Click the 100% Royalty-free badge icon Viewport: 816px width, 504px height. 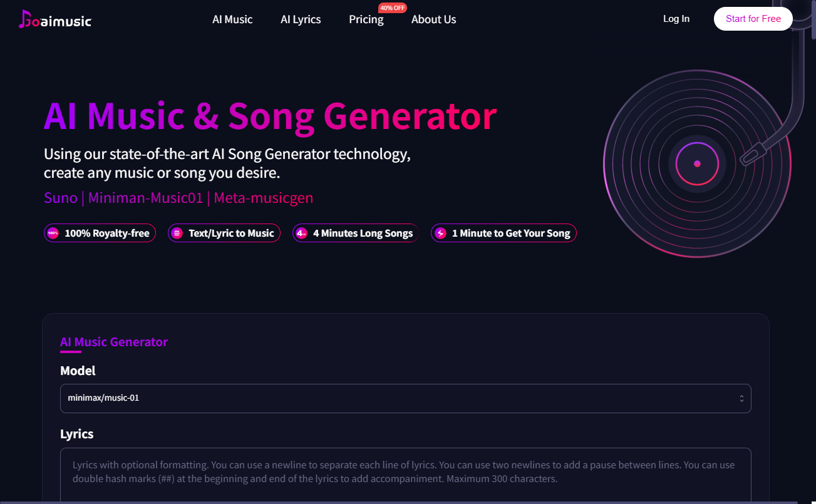point(53,233)
